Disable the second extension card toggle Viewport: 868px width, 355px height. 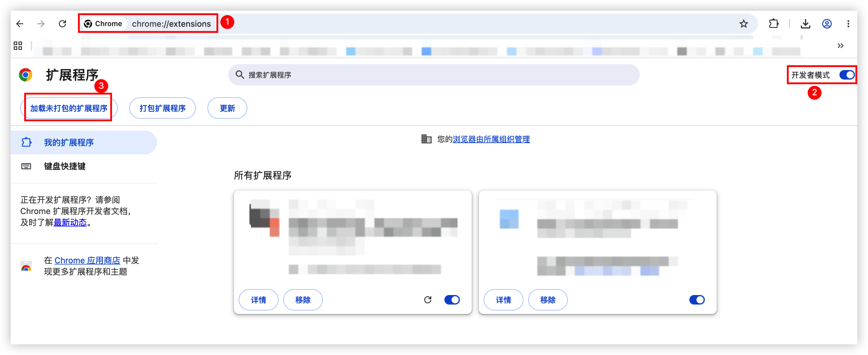click(697, 300)
